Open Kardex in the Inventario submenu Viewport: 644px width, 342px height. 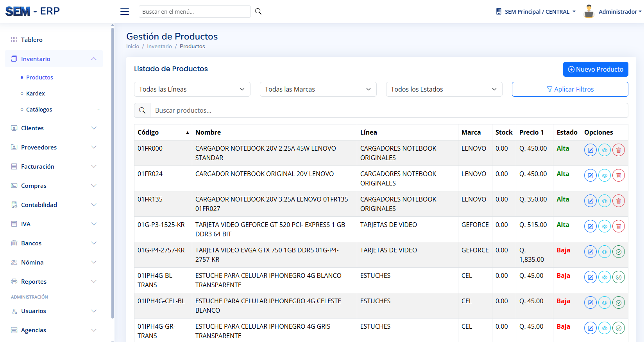click(x=36, y=94)
